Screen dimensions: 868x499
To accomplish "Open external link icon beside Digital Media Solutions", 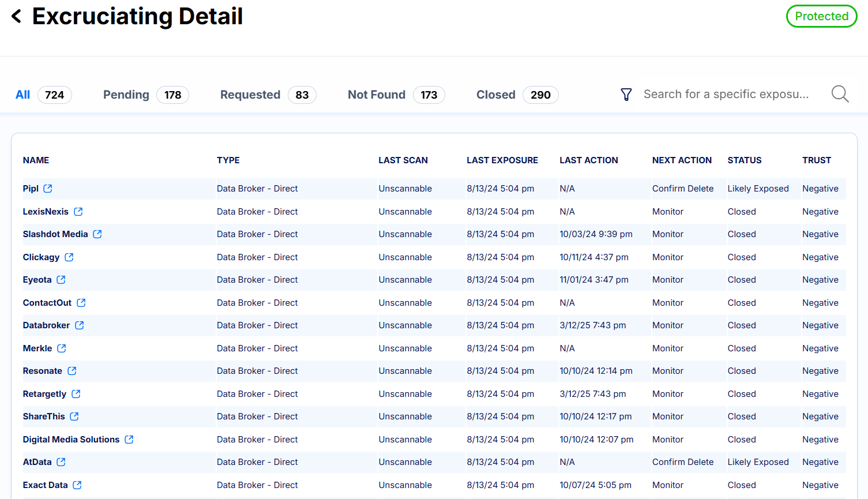I will 129,440.
